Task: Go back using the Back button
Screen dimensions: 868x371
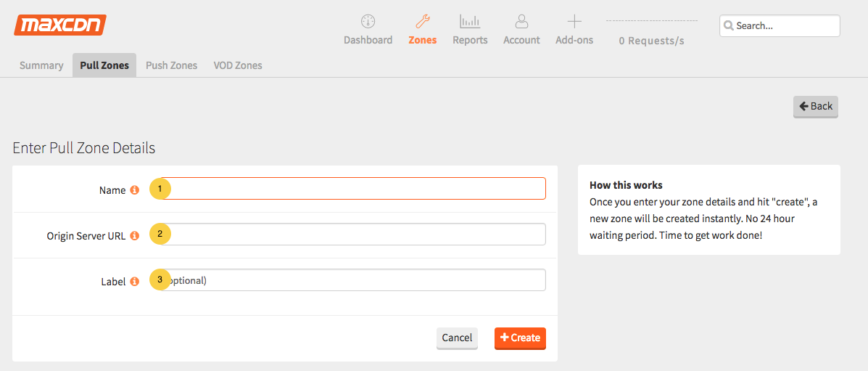Action: pyautogui.click(x=815, y=106)
